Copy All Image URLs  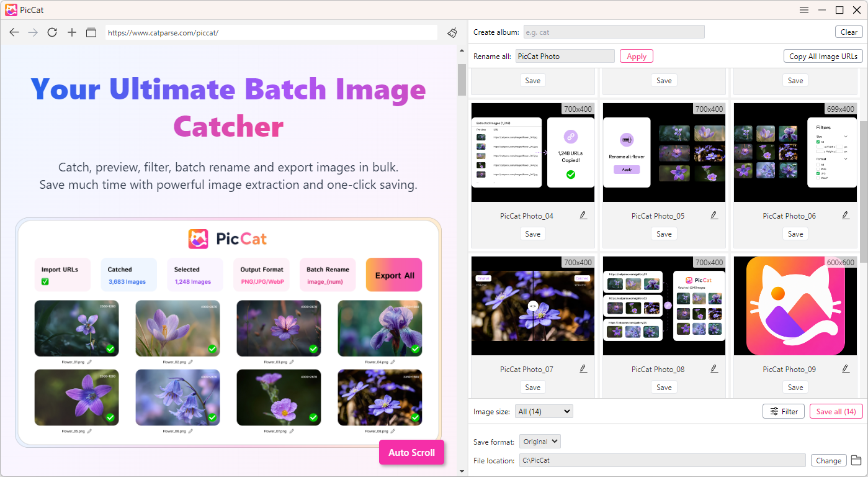point(823,56)
